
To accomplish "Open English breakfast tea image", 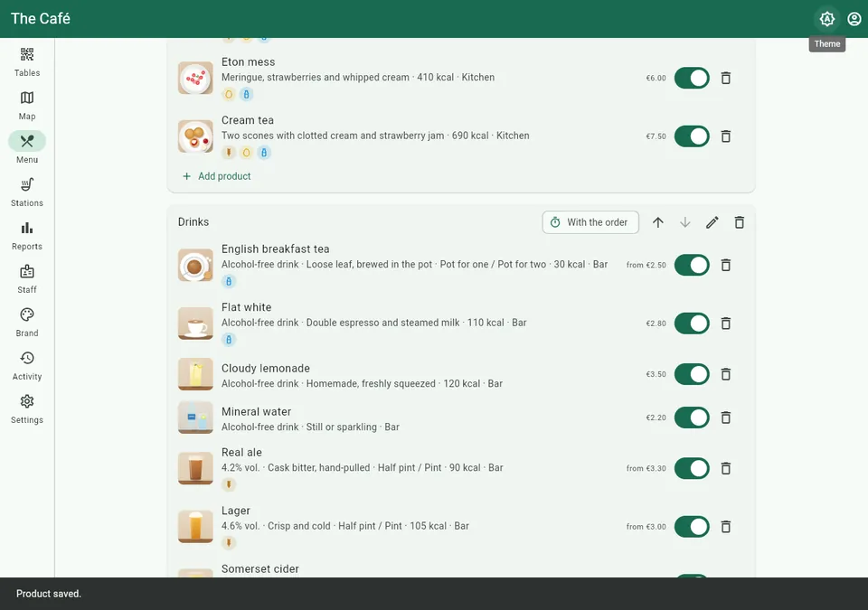I will coord(195,265).
